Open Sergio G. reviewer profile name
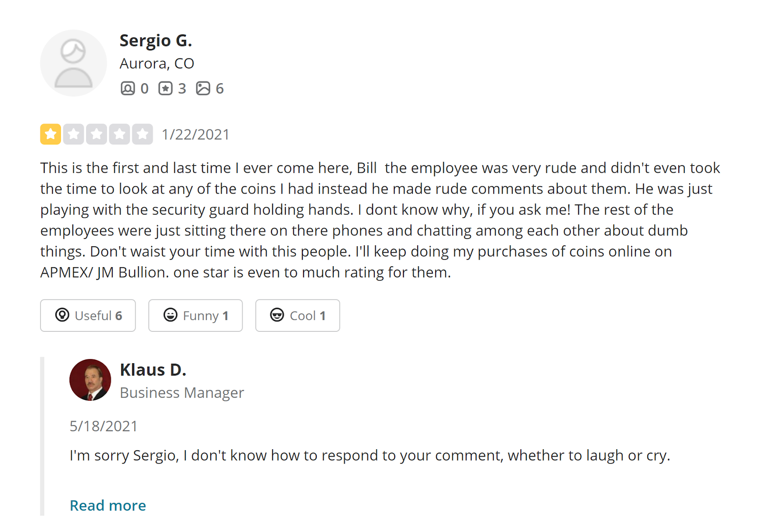Screen dimensions: 761x532 click(x=156, y=41)
